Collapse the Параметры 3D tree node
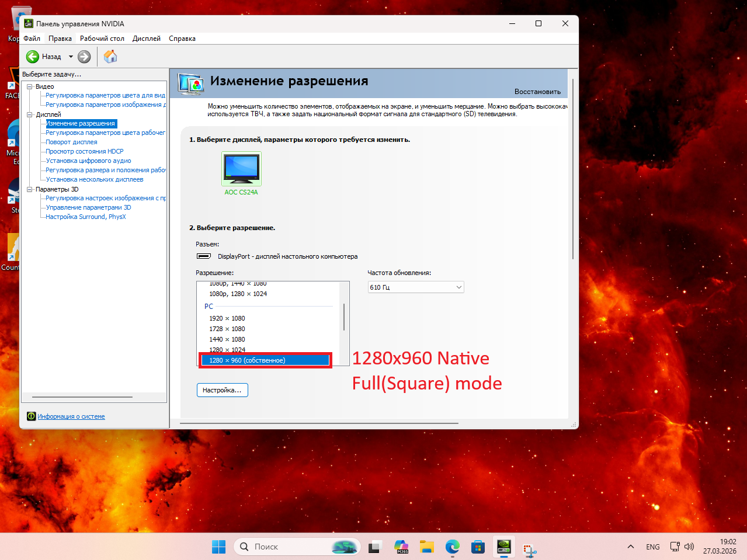 point(30,189)
